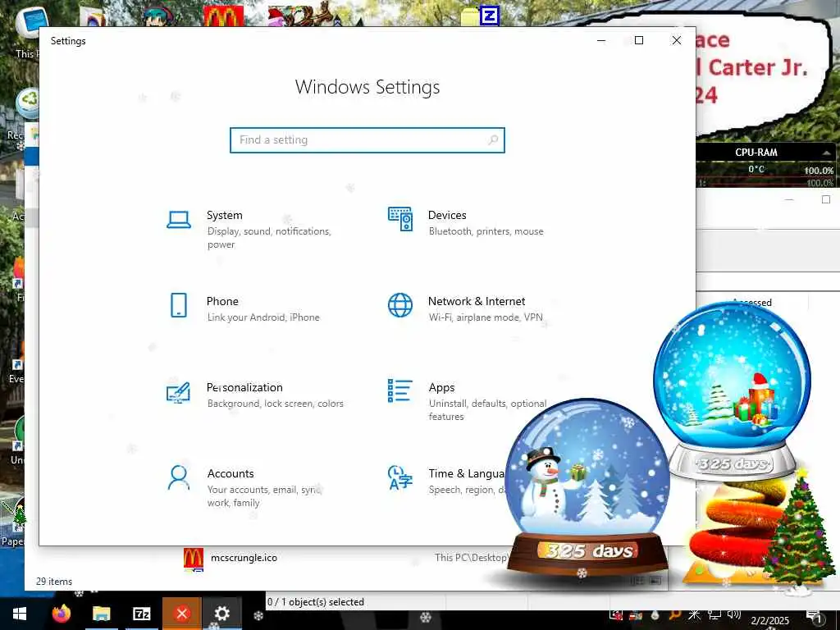Maximize the Settings window

(639, 40)
